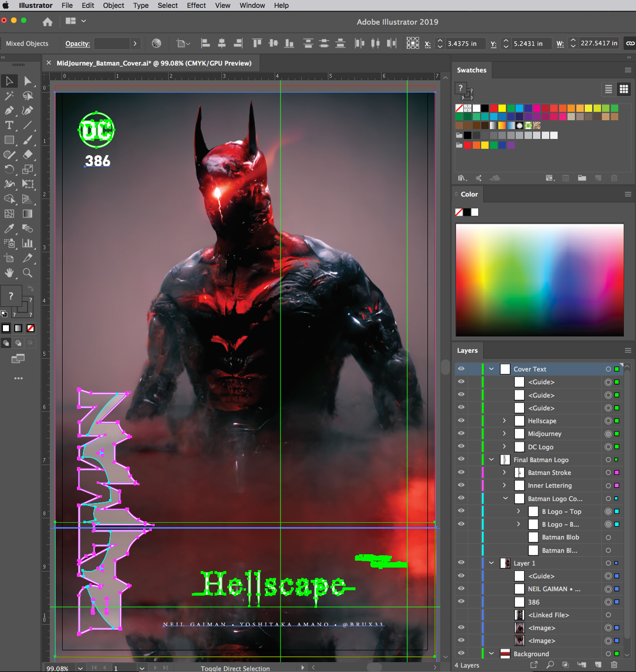Select the Scale tool

pos(28,169)
